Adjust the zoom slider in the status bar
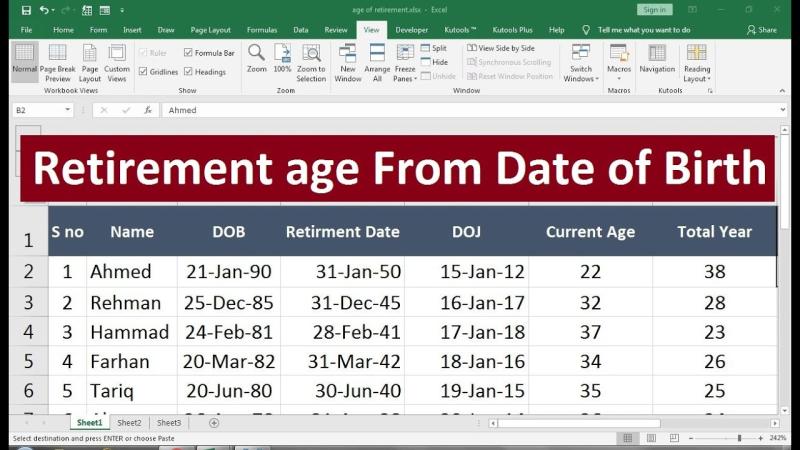 [739, 438]
